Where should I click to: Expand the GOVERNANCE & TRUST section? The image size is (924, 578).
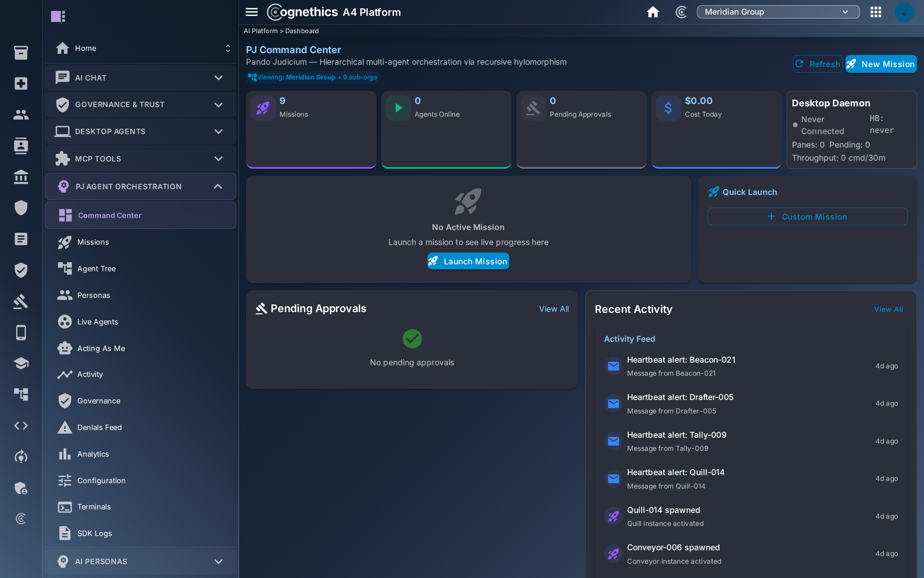141,104
